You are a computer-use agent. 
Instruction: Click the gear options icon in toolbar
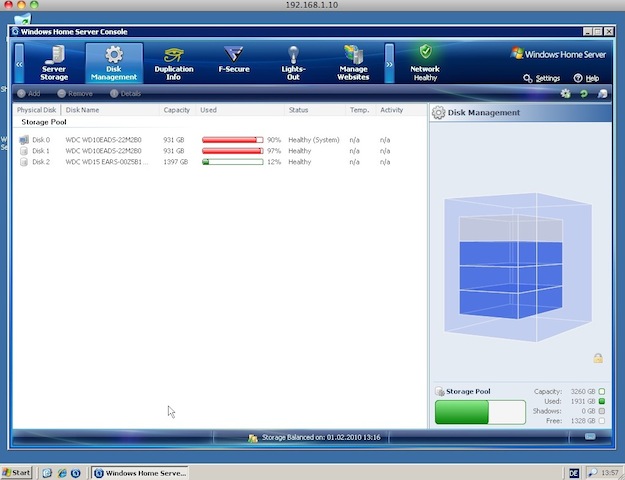565,94
